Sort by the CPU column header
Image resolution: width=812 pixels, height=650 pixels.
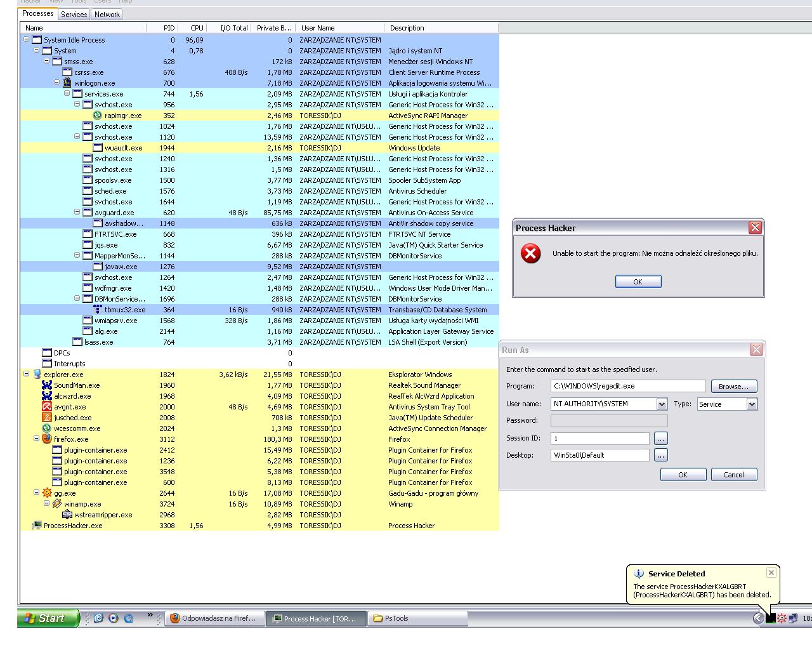click(x=192, y=28)
